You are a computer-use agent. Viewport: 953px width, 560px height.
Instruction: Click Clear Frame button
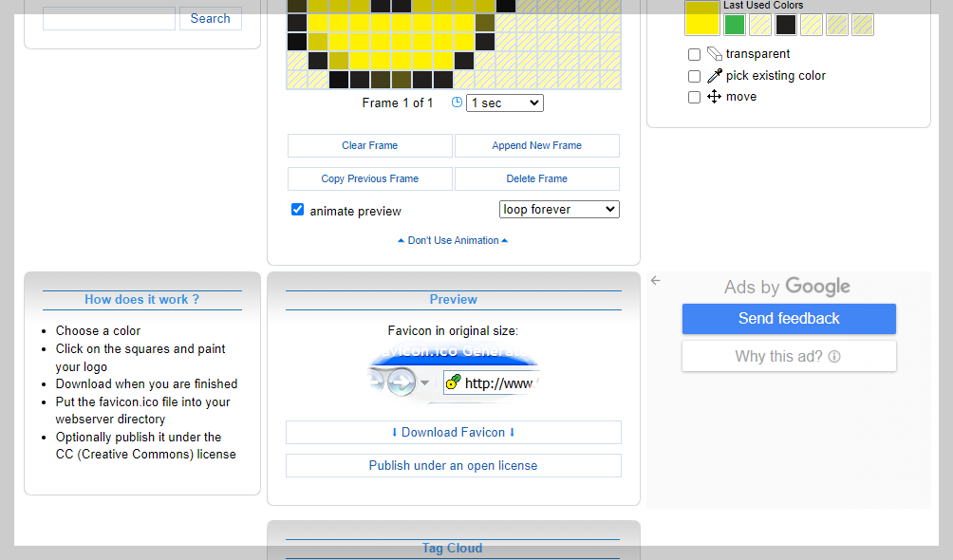369,145
